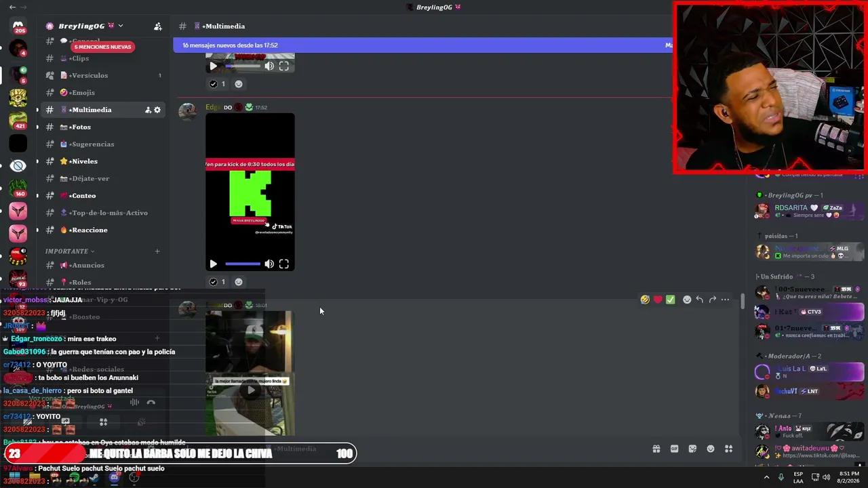Open the Déjate-ver channel
This screenshot has height=488, width=868.
coord(103,179)
